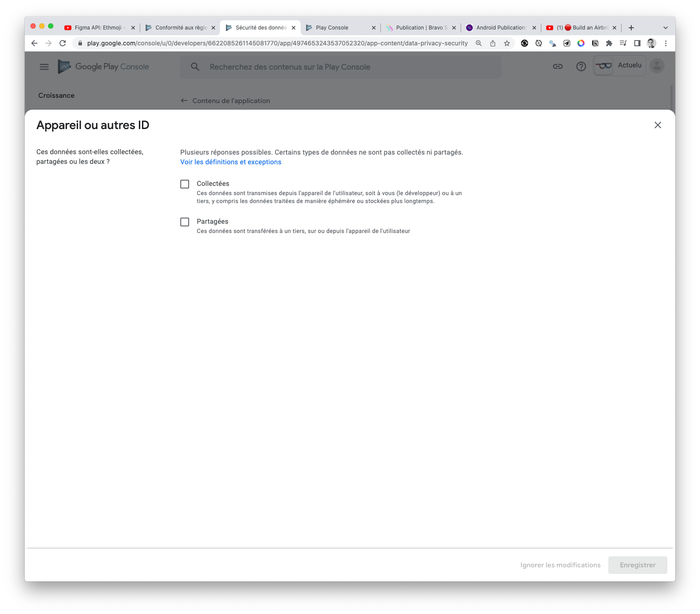Click the Google Play Console logo
Image resolution: width=700 pixels, height=614 pixels.
pos(104,67)
